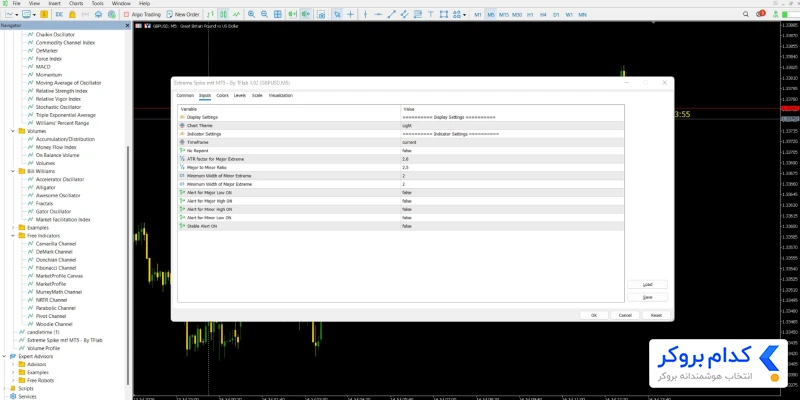Viewport: 800px width, 400px height.
Task: Select the crosshair tool
Action: [x=351, y=14]
